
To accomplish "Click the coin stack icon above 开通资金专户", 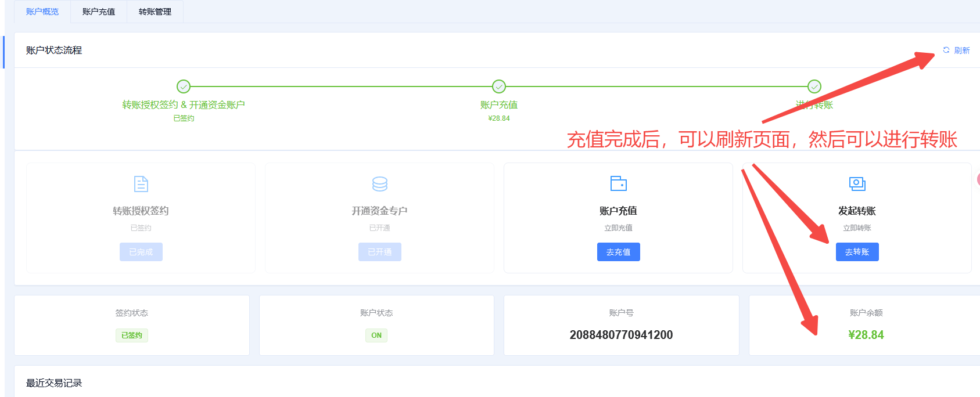I will 380,184.
